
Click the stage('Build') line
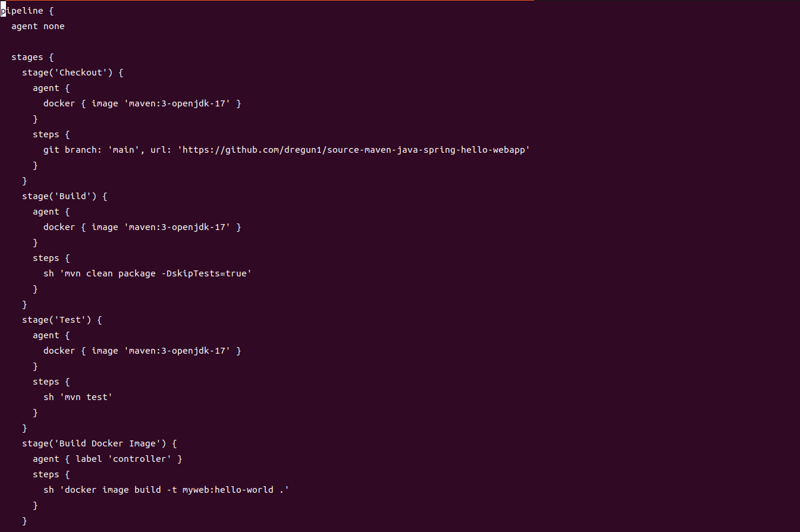65,196
